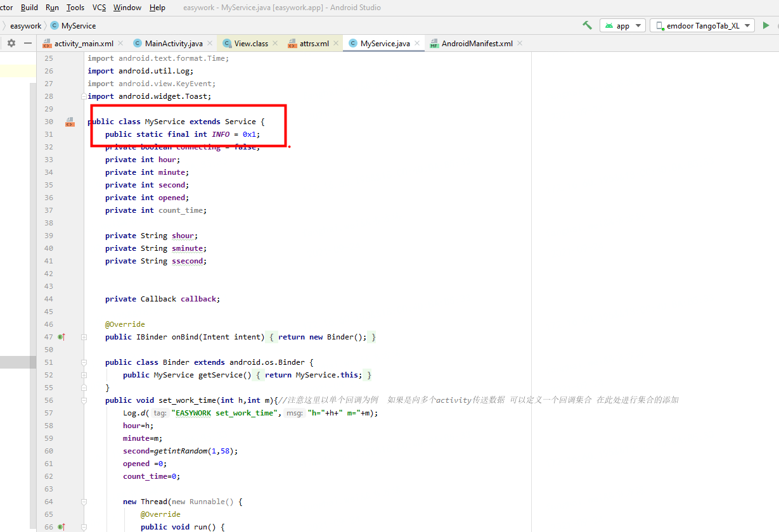Collapse the set_work_time method at line 56
Image resolution: width=779 pixels, height=532 pixels.
[83, 400]
